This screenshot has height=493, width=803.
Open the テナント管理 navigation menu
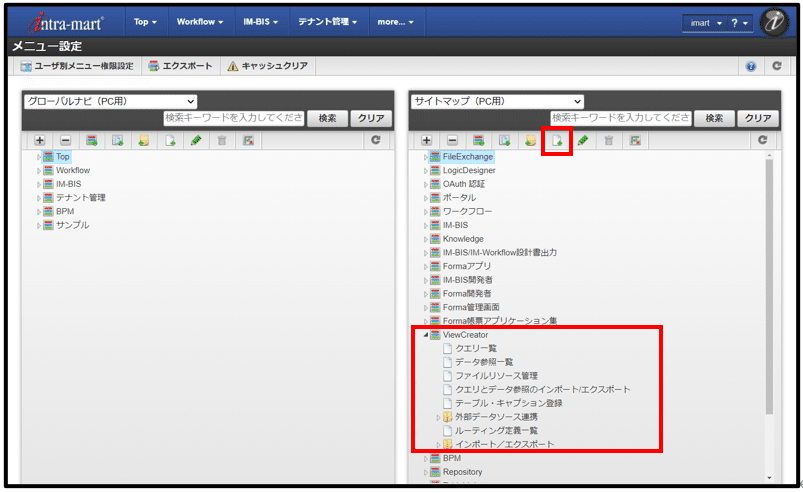tap(327, 22)
